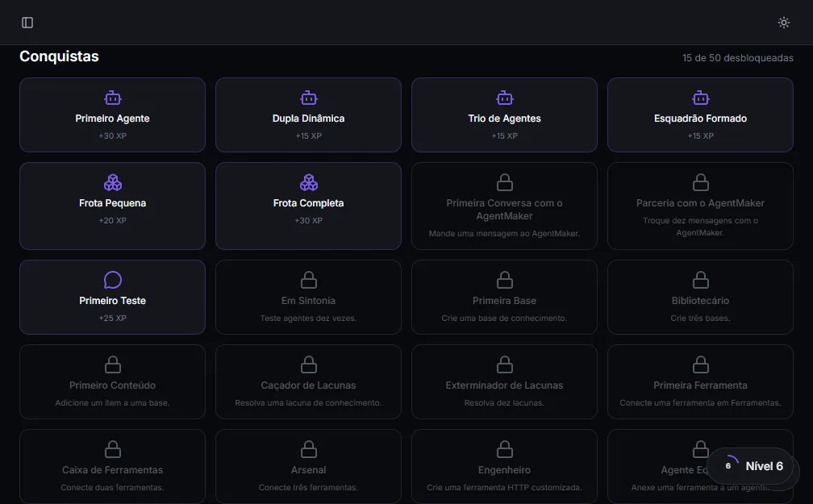Click '+20 XP' under Frota Pequena
The image size is (813, 504).
[x=113, y=220]
